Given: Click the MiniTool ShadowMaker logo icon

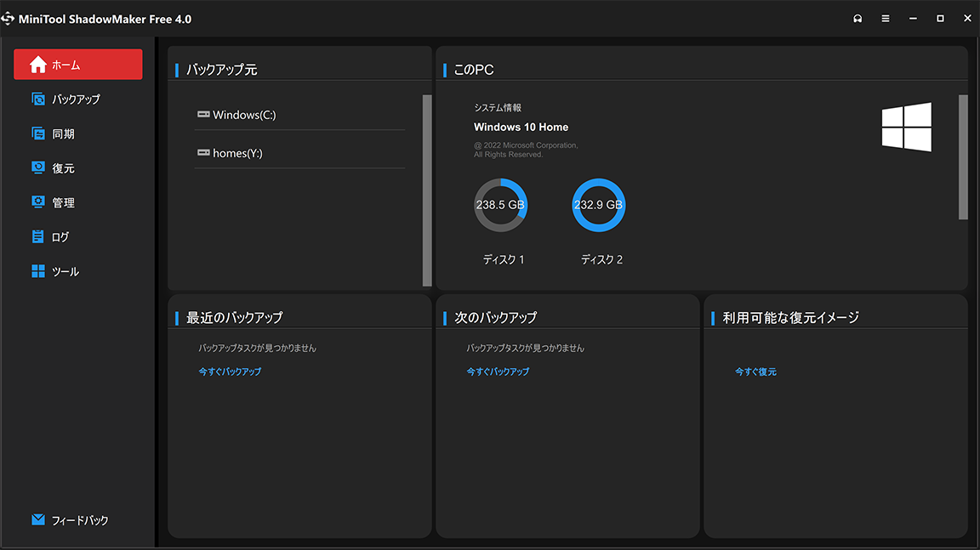Looking at the screenshot, I should 9,19.
